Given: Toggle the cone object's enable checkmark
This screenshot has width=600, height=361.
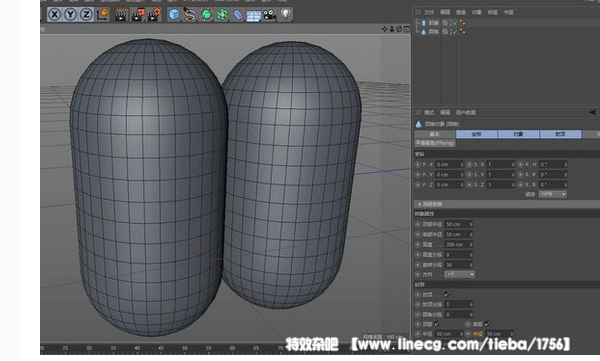Looking at the screenshot, I should (454, 32).
